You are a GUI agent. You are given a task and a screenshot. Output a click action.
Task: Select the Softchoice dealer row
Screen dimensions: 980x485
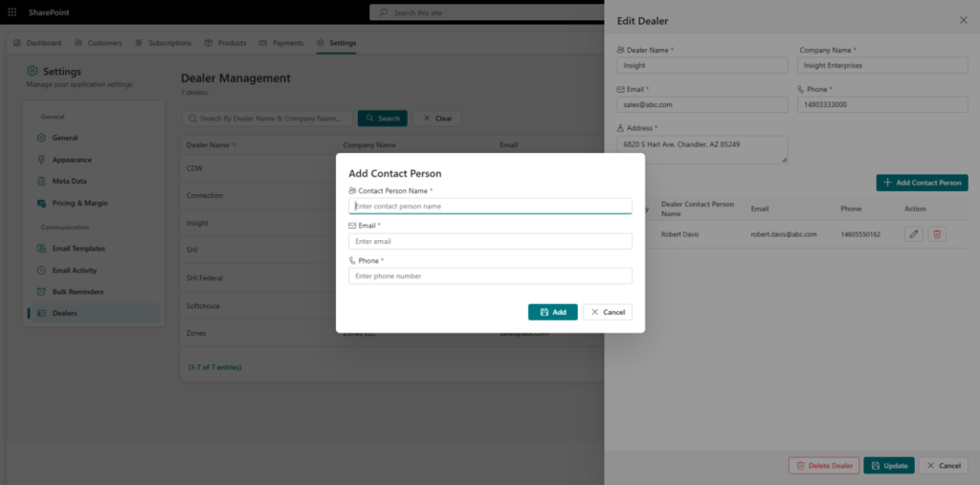[x=258, y=306]
